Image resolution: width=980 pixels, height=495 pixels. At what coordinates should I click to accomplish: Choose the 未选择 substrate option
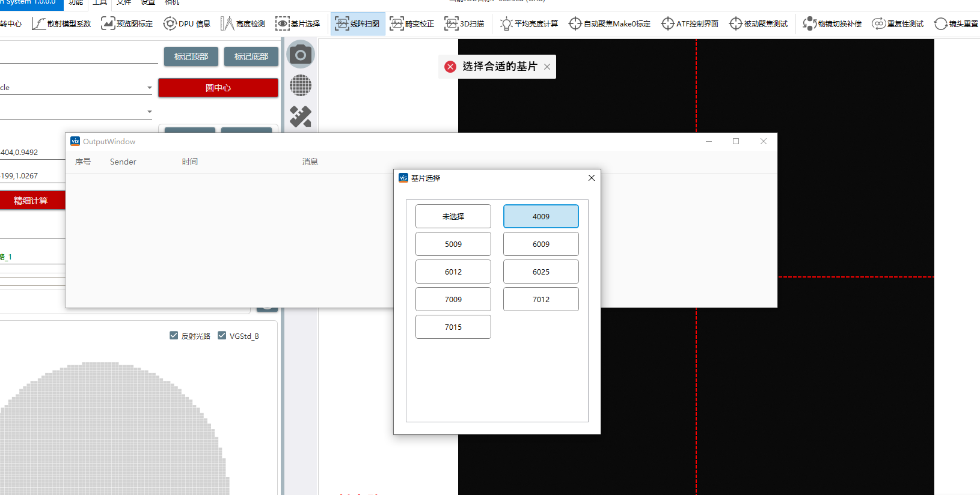point(453,216)
